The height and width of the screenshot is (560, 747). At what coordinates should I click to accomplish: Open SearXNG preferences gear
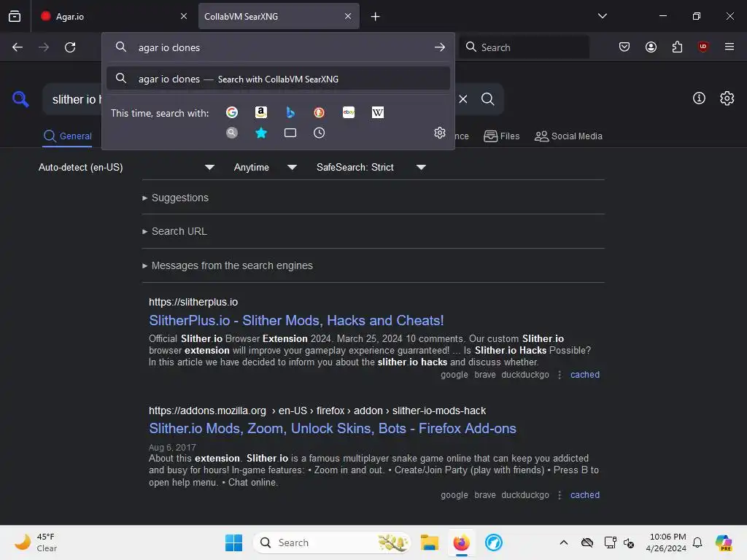[x=727, y=98]
